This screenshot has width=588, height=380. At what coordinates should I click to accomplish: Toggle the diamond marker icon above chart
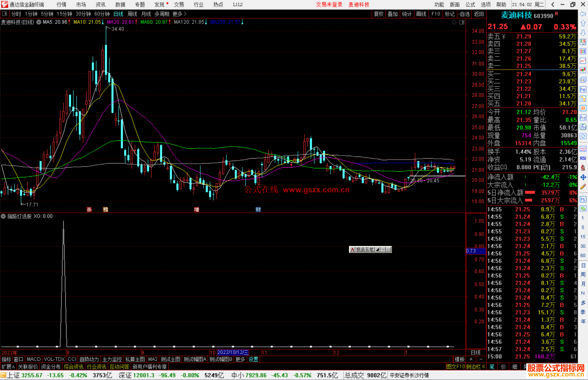click(x=454, y=22)
